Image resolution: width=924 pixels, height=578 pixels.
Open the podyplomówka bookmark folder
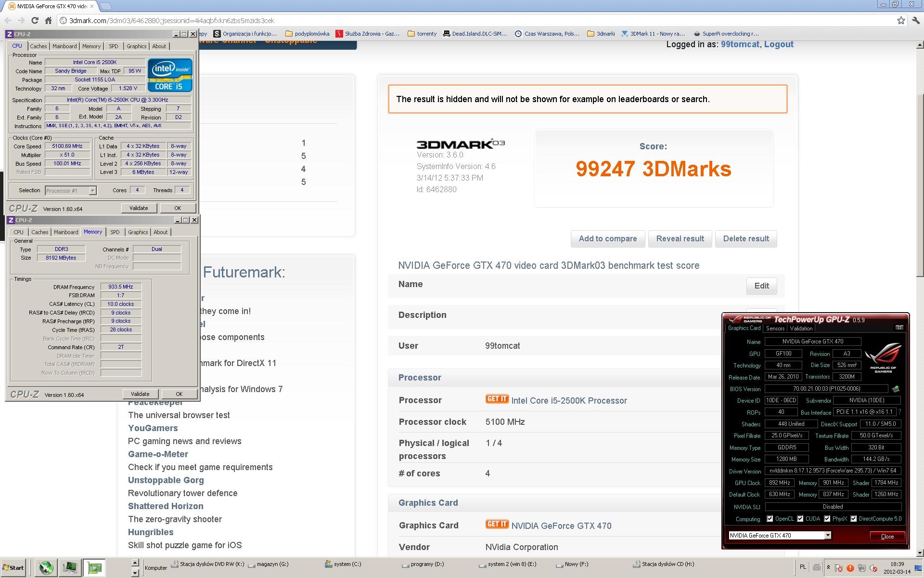coord(308,34)
